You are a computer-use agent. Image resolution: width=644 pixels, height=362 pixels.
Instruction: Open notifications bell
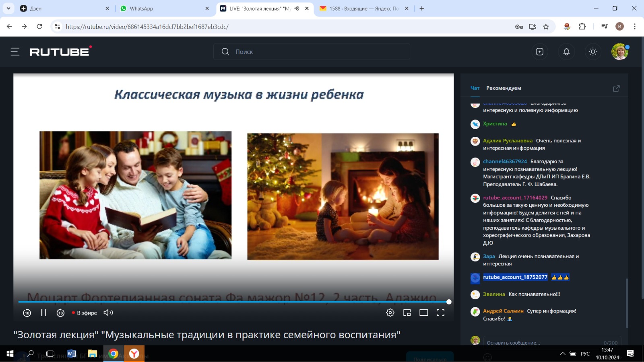coord(566,51)
